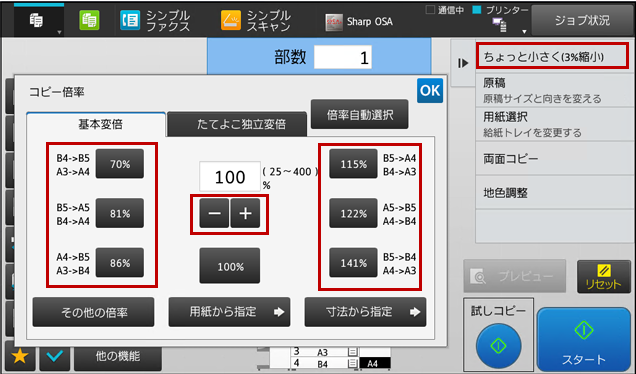The width and height of the screenshot is (636, 374).
Task: Open the copy mode icon at top left
Action: [38, 20]
